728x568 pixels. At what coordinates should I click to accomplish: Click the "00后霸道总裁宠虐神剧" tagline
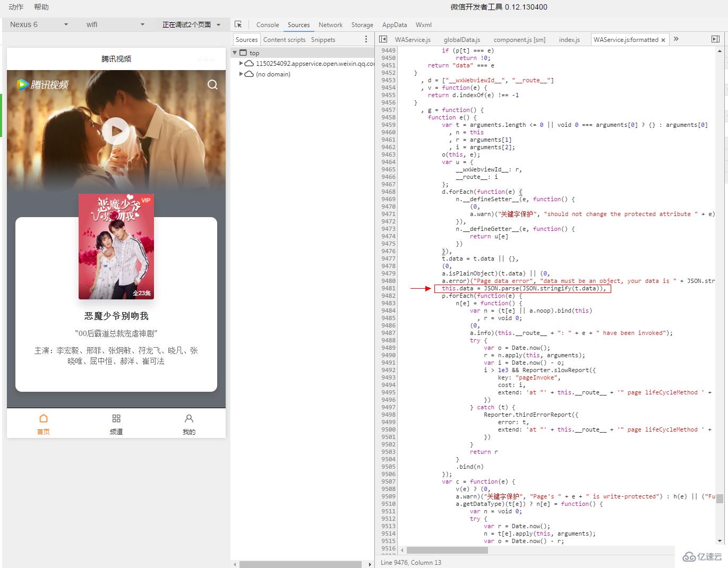click(116, 333)
